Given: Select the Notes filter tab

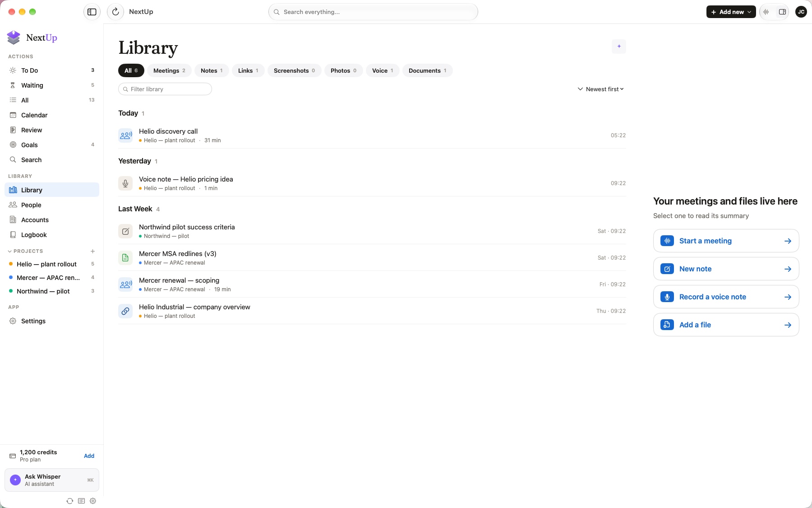Looking at the screenshot, I should [x=212, y=70].
